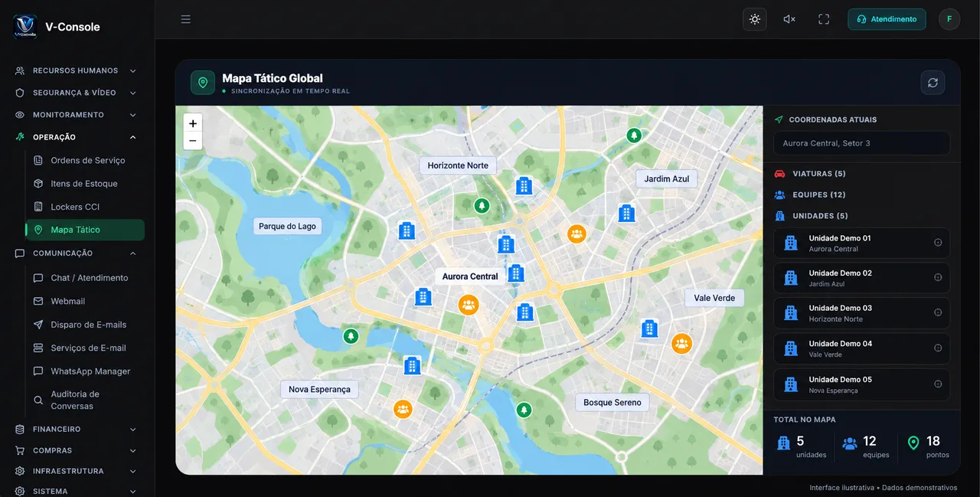The image size is (980, 497).
Task: Open the user avatar F
Action: [x=949, y=19]
